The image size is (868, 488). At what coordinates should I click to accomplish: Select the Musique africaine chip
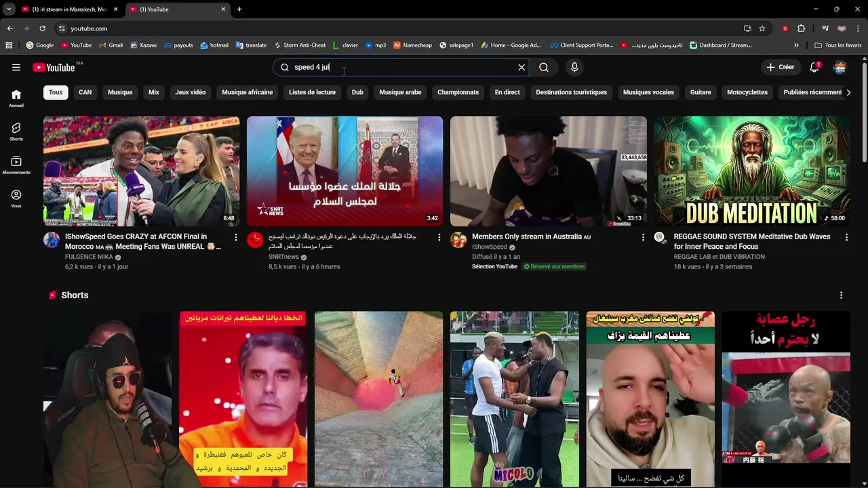[248, 92]
